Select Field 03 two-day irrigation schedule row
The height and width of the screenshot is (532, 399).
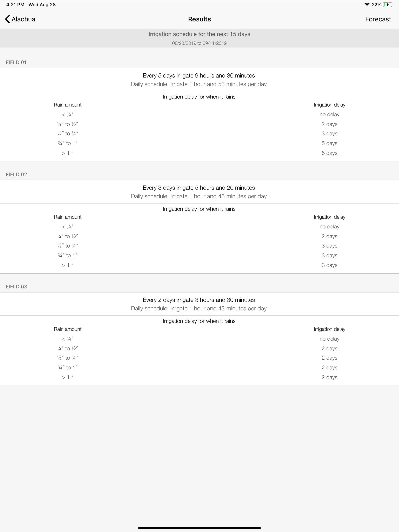pos(199,304)
